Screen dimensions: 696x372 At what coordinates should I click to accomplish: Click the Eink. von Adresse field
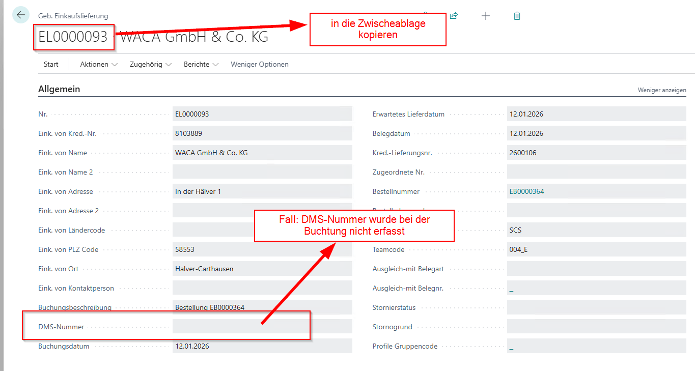click(x=262, y=191)
